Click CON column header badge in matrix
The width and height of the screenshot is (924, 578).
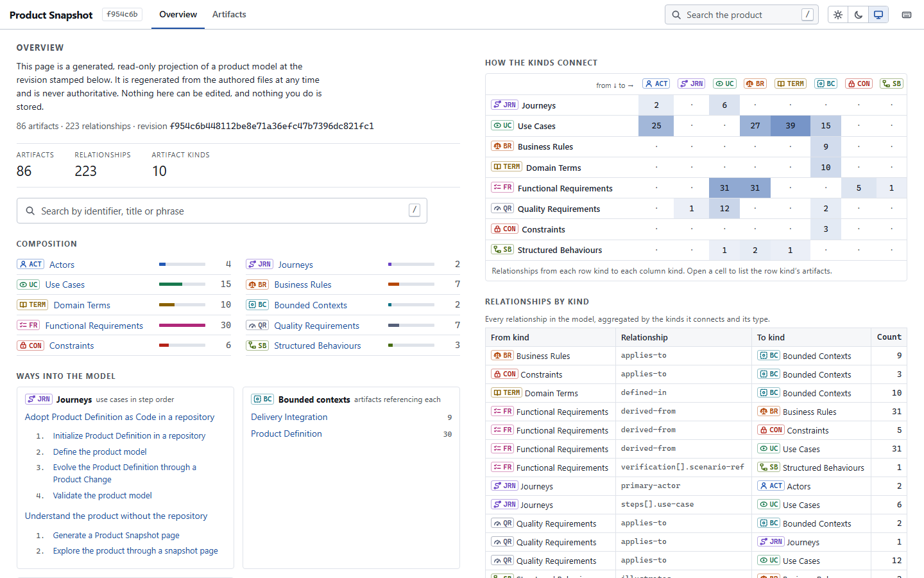click(859, 83)
